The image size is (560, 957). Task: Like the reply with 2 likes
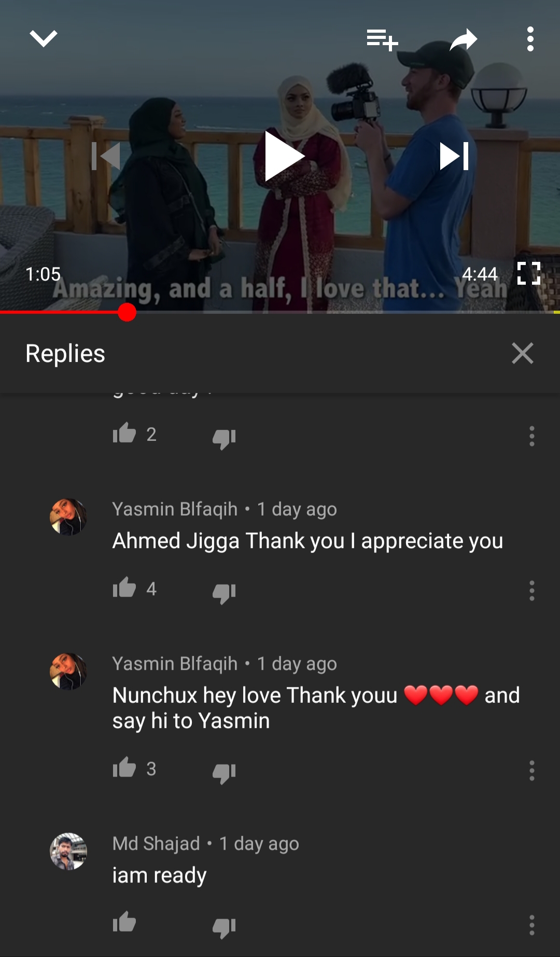click(124, 434)
